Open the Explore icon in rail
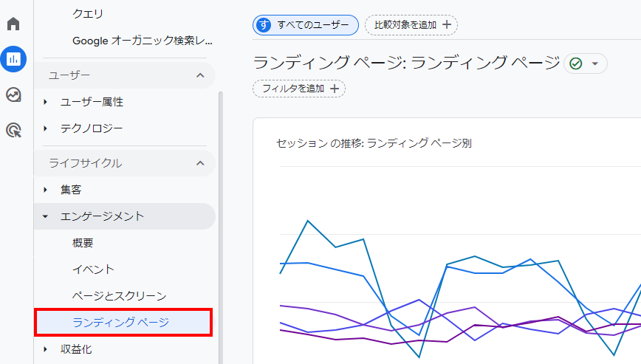The width and height of the screenshot is (641, 364). [x=13, y=95]
